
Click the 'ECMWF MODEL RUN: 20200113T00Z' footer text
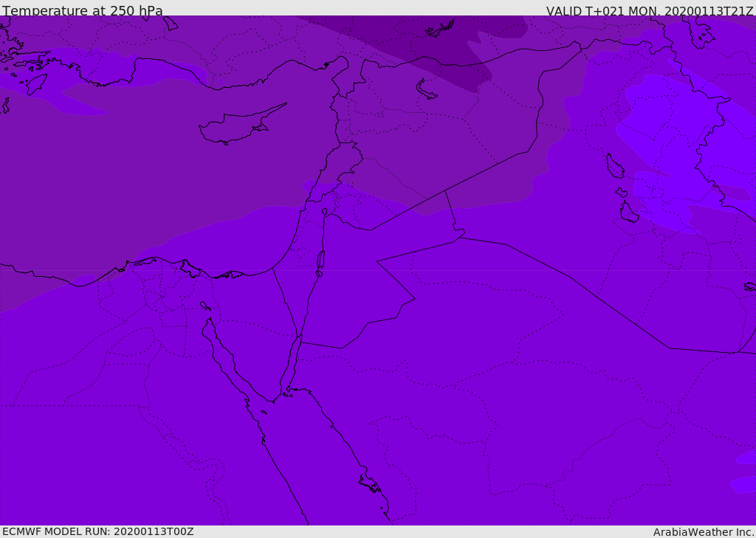(98, 531)
